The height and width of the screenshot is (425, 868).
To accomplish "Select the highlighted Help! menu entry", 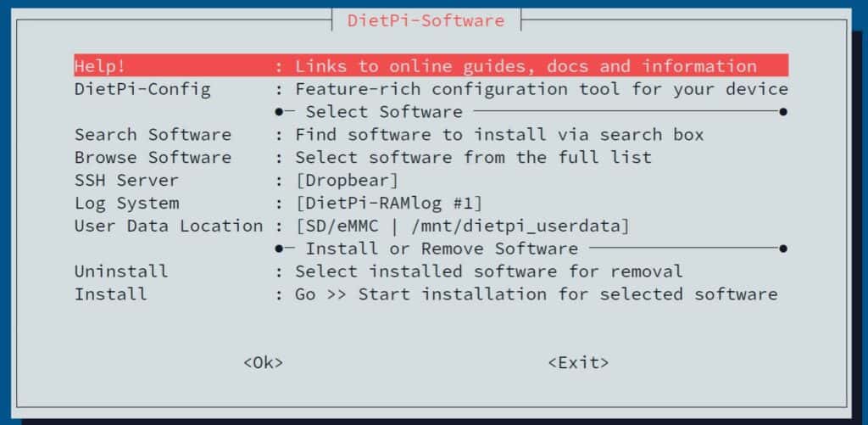I will (x=100, y=66).
